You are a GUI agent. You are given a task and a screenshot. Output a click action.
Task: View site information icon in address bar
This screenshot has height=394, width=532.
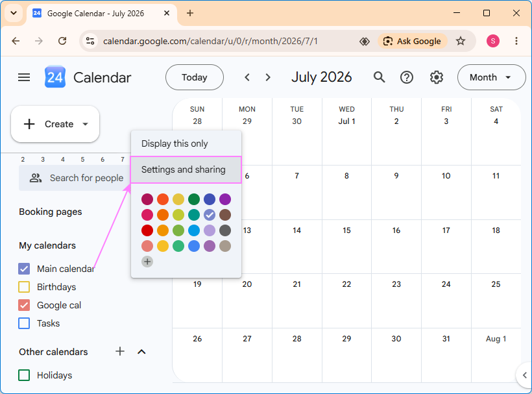90,41
